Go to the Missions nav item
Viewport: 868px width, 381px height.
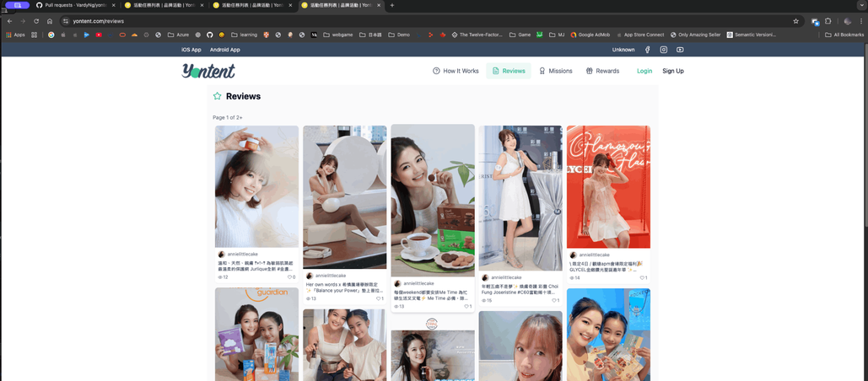coord(555,71)
